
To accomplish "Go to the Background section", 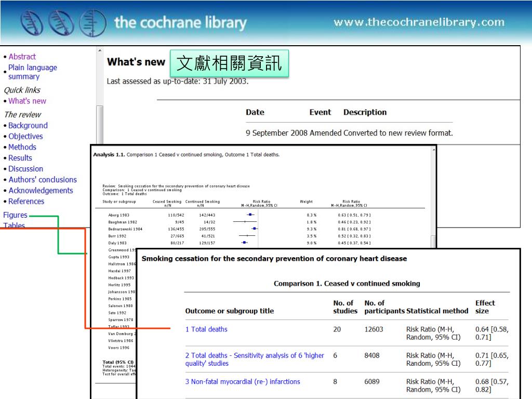I will point(28,126).
